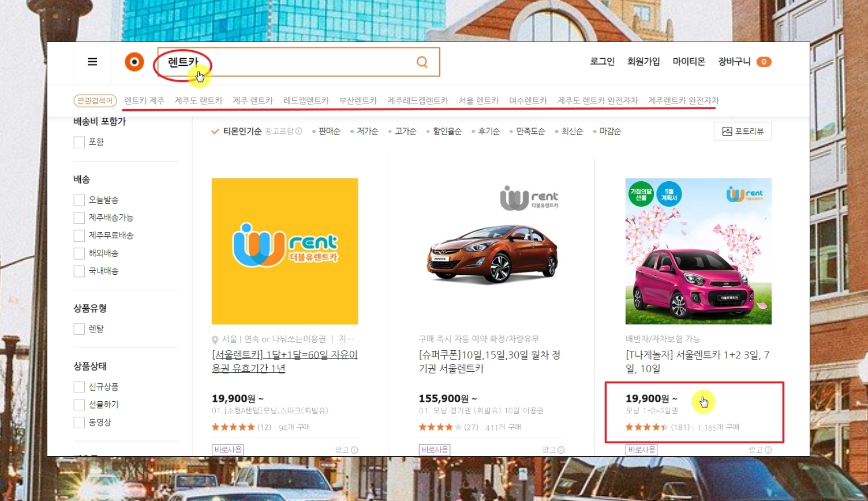The height and width of the screenshot is (501, 868).
Task: Open the pink car product thumbnail
Action: [x=698, y=251]
